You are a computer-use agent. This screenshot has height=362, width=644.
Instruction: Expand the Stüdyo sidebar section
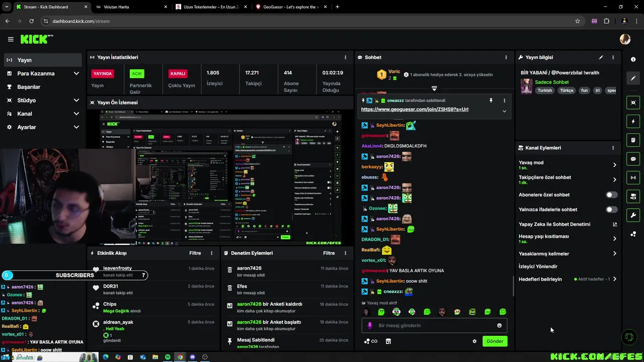tap(76, 100)
